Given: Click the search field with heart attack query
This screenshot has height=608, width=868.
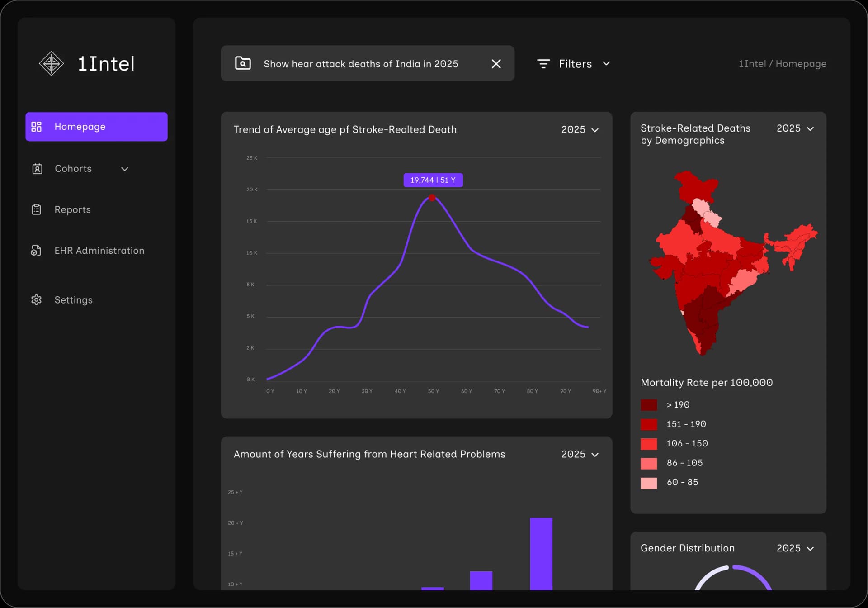Looking at the screenshot, I should pyautogui.click(x=368, y=63).
